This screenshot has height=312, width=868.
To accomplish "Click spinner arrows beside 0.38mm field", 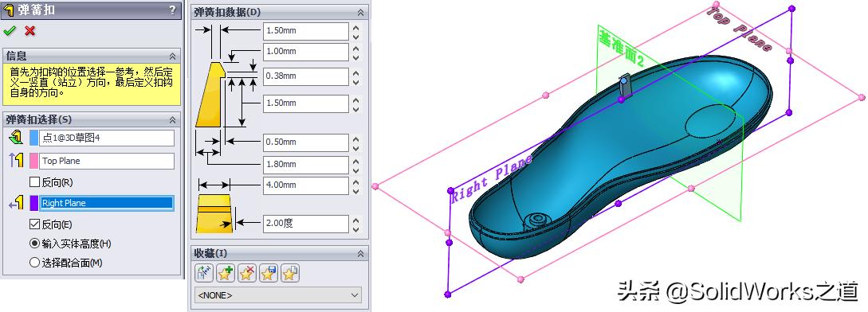I will tap(356, 76).
